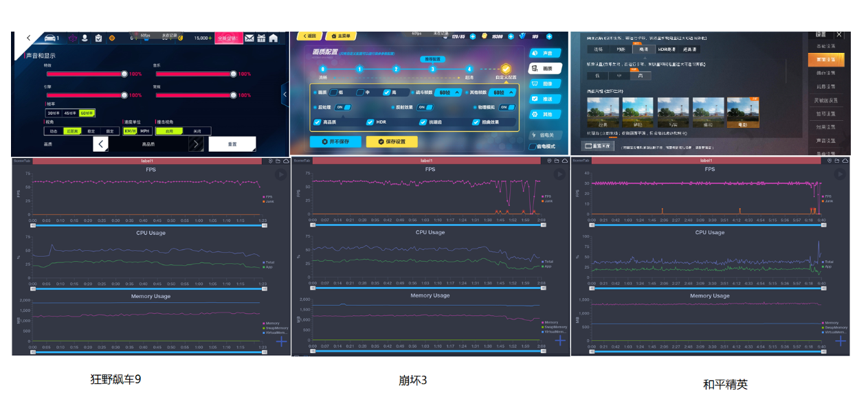Image resolution: width=868 pixels, height=408 pixels.
Task: Expand the 其他帧数 60帧 dropdown
Action: [x=502, y=93]
